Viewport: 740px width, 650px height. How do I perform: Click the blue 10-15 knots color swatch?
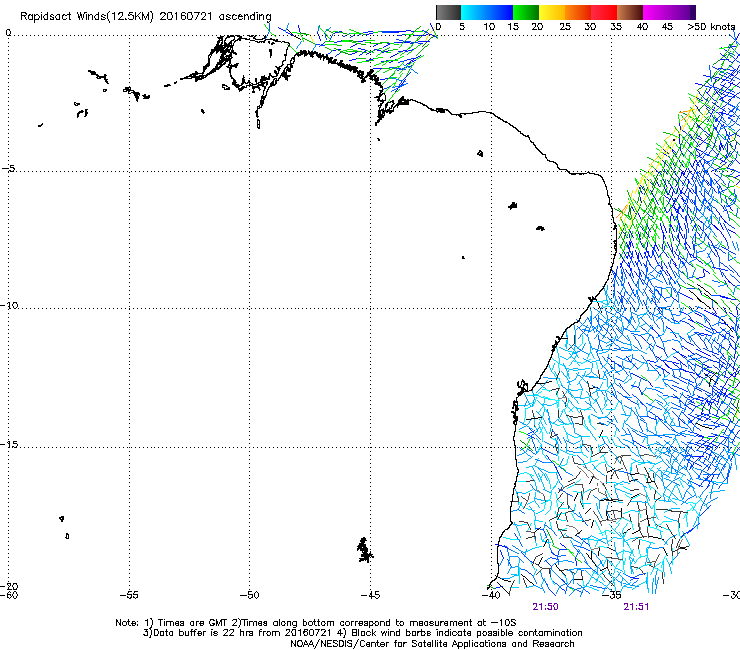click(x=500, y=12)
